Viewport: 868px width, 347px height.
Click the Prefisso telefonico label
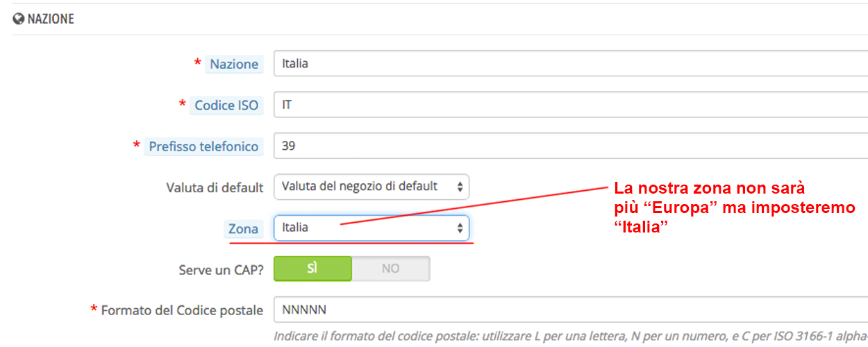pos(203,146)
